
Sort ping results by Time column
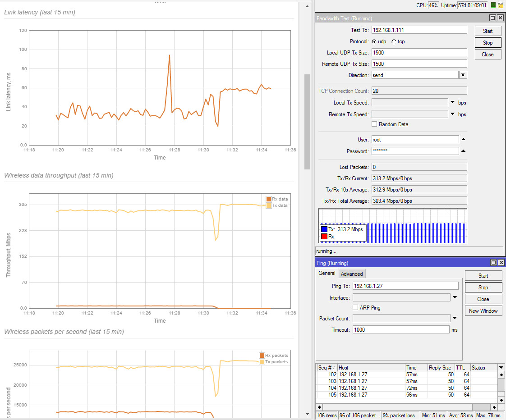416,367
